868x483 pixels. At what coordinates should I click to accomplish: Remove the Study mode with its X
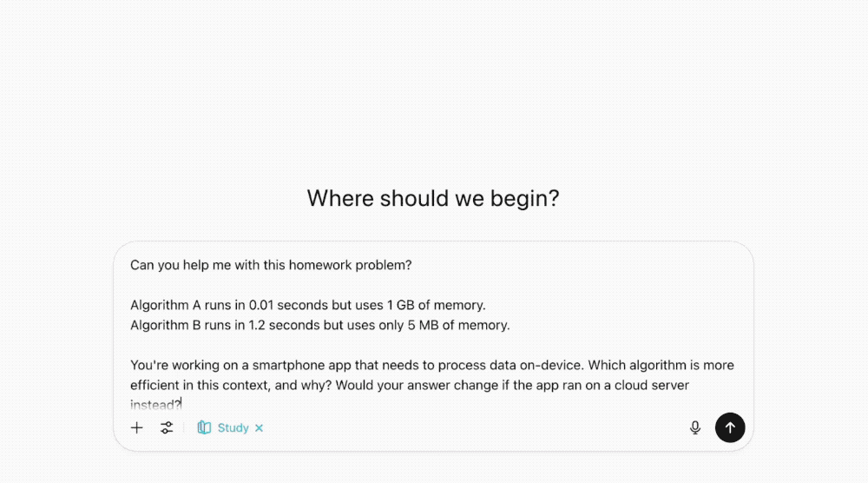pos(260,428)
